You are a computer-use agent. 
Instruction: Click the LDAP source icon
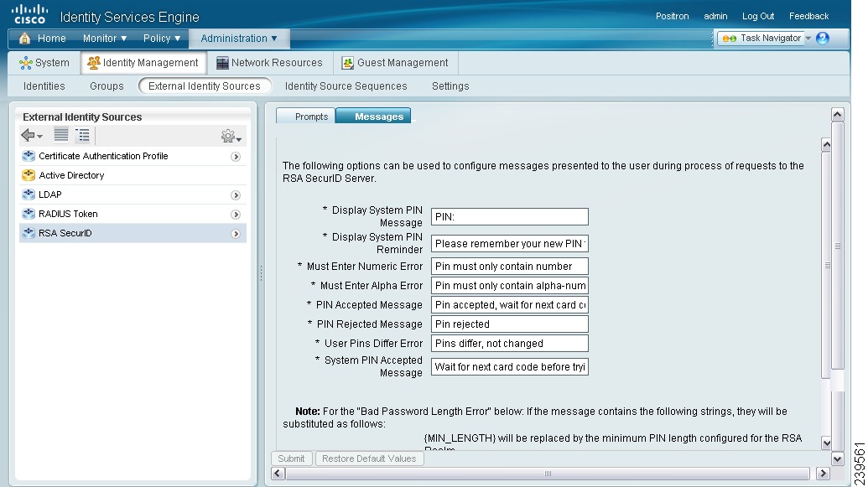29,194
